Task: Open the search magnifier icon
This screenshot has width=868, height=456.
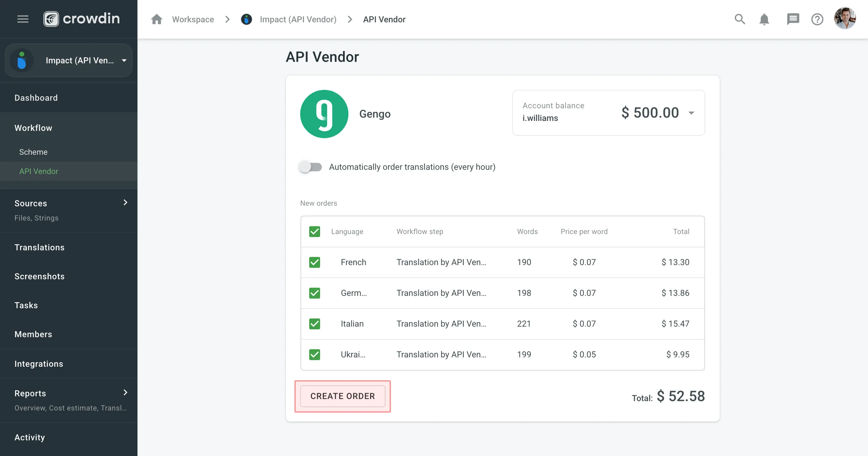Action: pos(740,19)
